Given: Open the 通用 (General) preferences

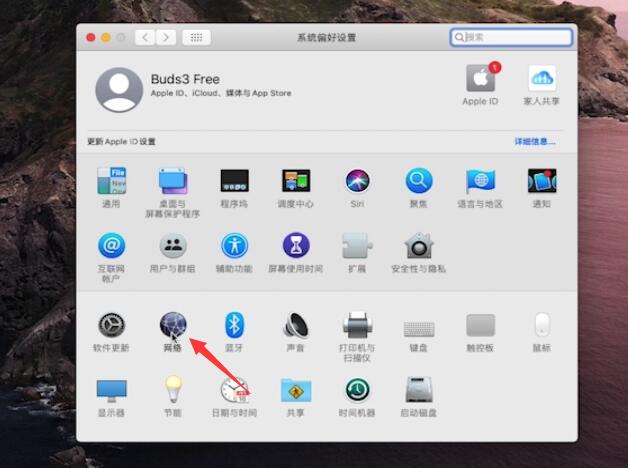Looking at the screenshot, I should pos(111,181).
